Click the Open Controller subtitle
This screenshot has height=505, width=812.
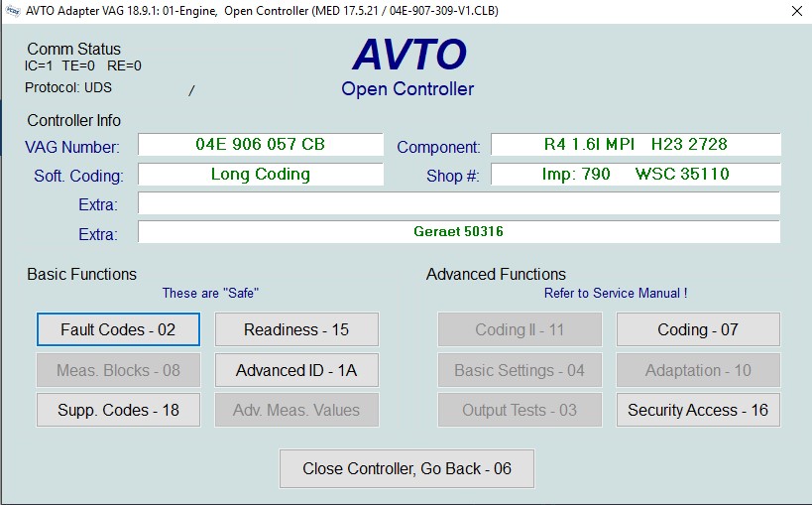pos(407,89)
